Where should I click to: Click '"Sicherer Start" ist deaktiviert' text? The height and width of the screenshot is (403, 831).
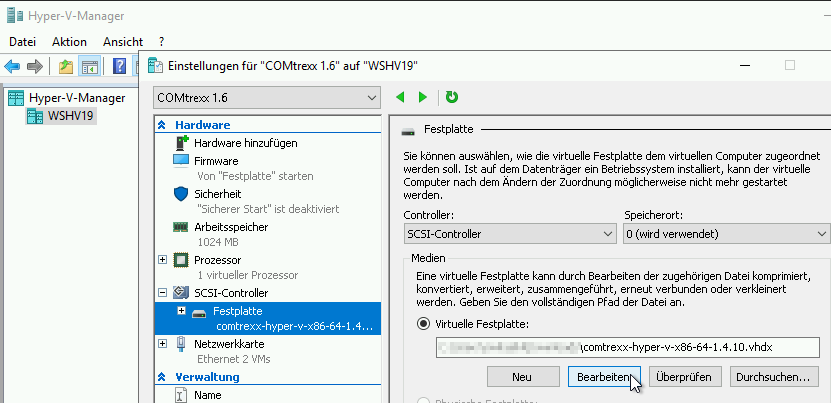(x=268, y=209)
